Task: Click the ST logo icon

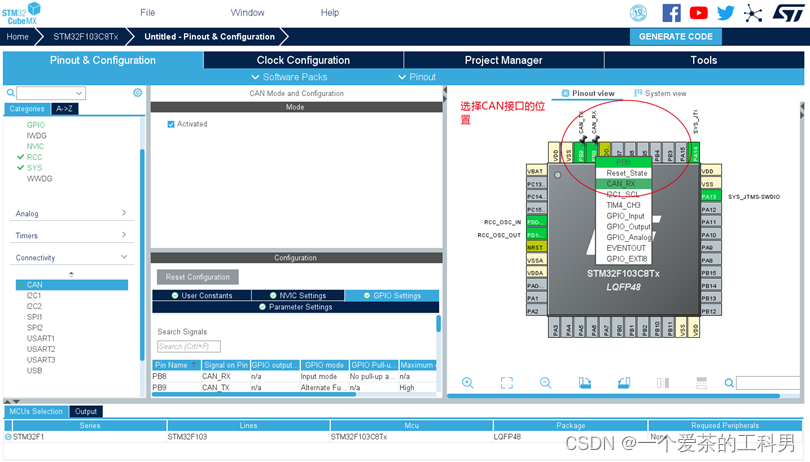Action: point(788,13)
